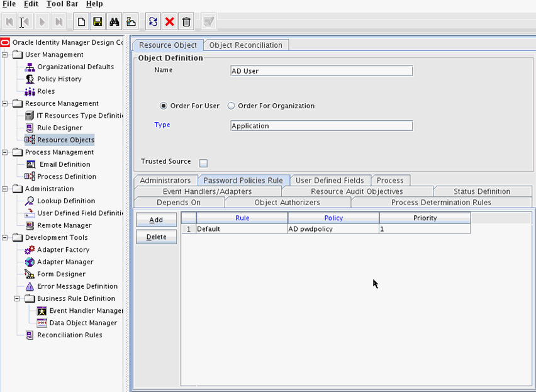Open Lookup Definition in the tree
Screen dimensions: 536x392
[x=66, y=201]
